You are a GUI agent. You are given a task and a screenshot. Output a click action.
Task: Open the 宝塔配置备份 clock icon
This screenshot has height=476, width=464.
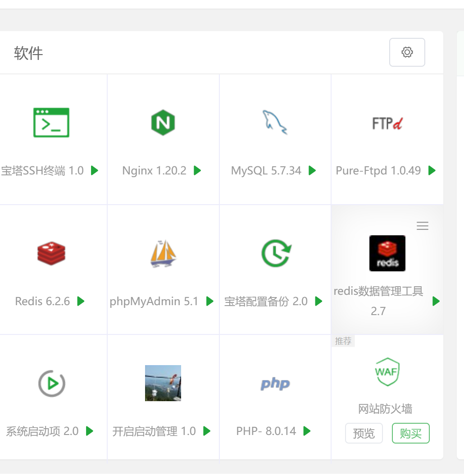[276, 253]
